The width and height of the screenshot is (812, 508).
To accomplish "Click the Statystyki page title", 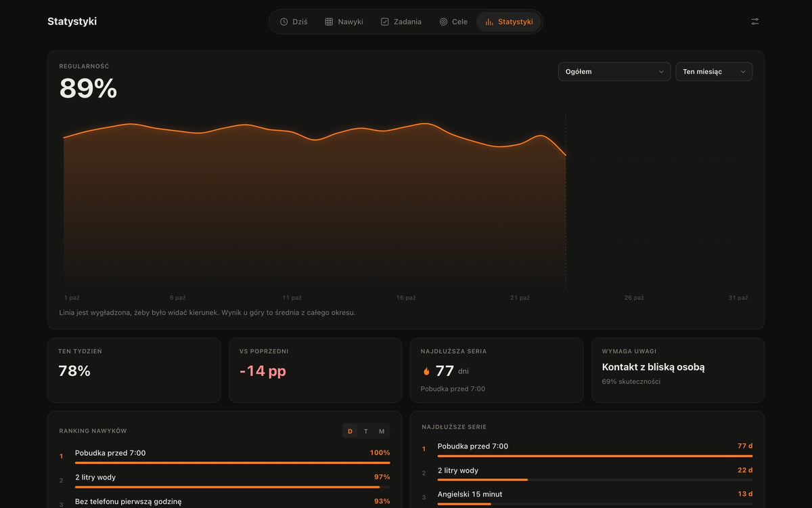I will coord(72,22).
